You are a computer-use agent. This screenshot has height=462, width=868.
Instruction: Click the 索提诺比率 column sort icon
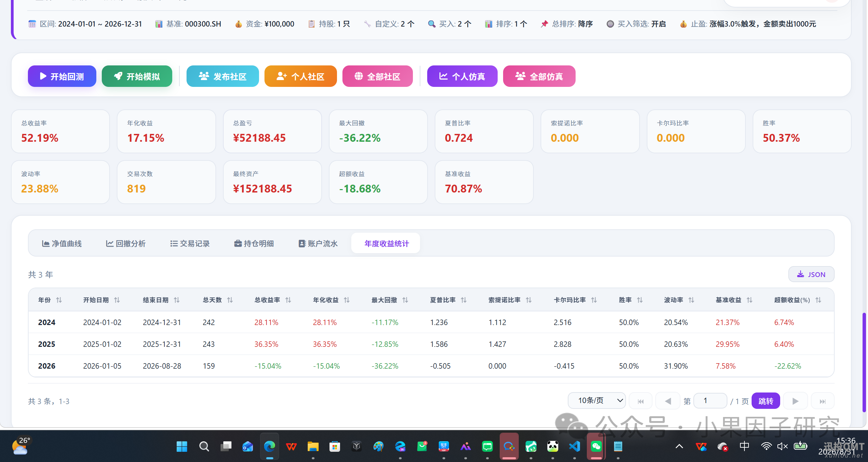(x=528, y=300)
